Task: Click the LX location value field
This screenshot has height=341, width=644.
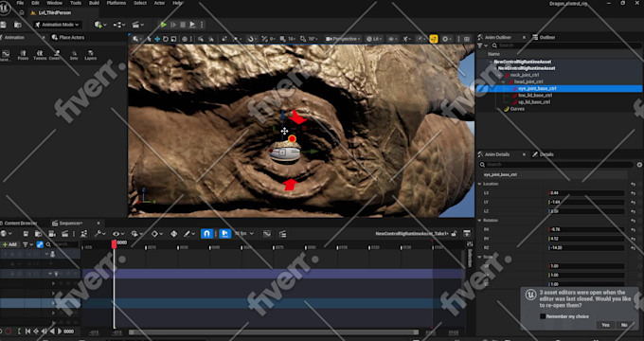Action: click(586, 192)
